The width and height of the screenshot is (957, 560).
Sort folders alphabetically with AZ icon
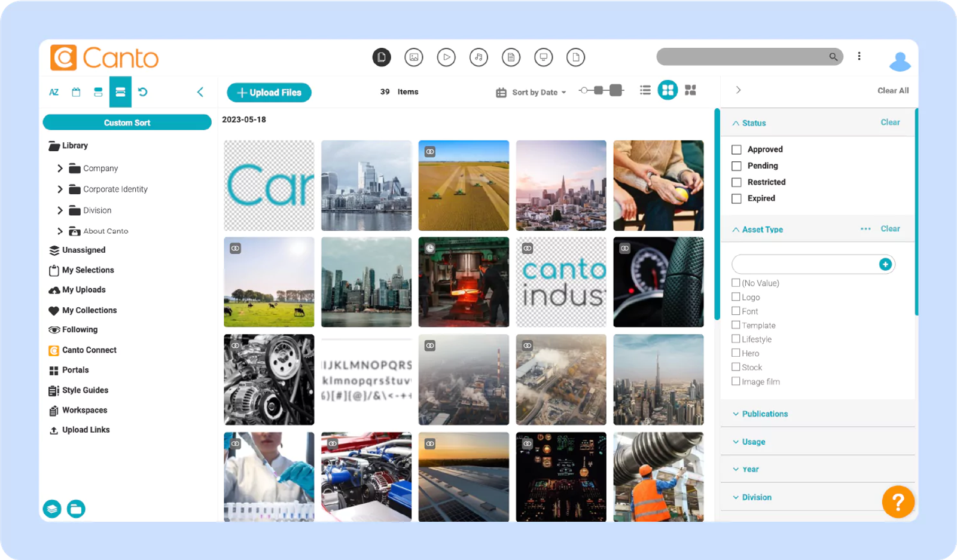[54, 92]
